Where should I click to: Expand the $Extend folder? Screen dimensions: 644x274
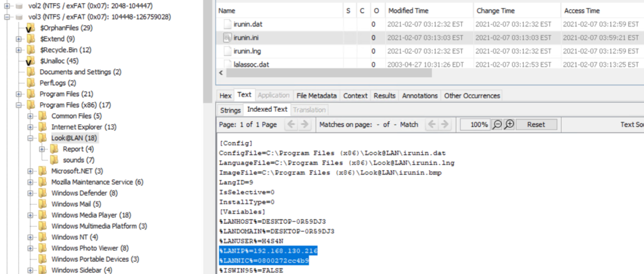pyautogui.click(x=18, y=39)
